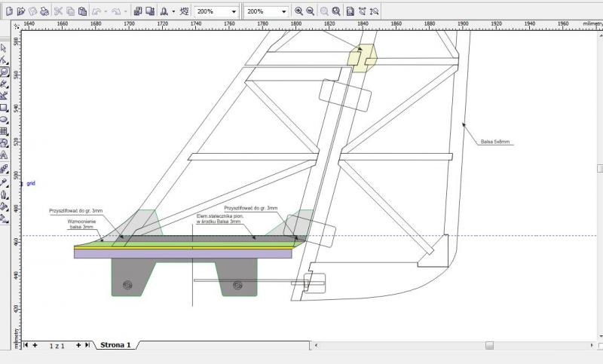Open a file with the Open icon
This screenshot has width=603, height=364.
click(20, 12)
